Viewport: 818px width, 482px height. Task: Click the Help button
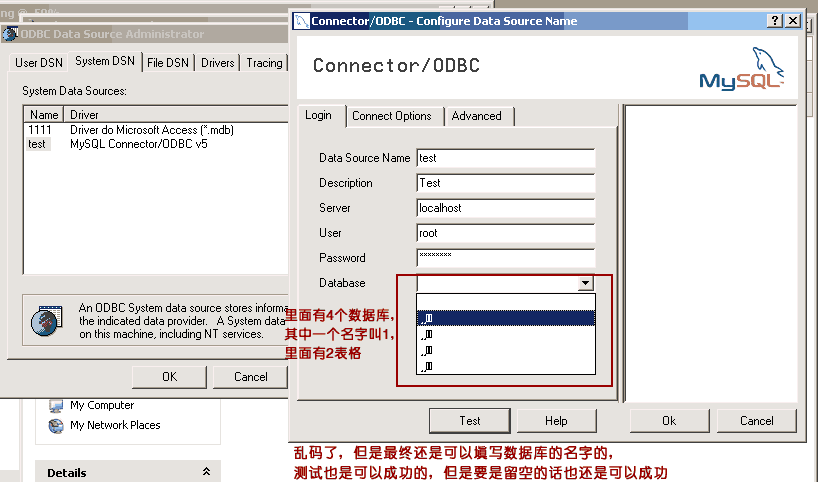click(556, 421)
